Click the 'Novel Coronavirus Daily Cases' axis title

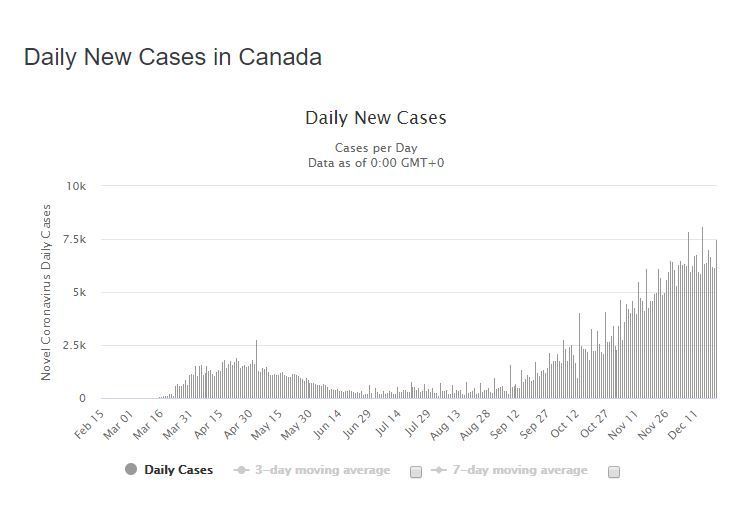coord(46,292)
